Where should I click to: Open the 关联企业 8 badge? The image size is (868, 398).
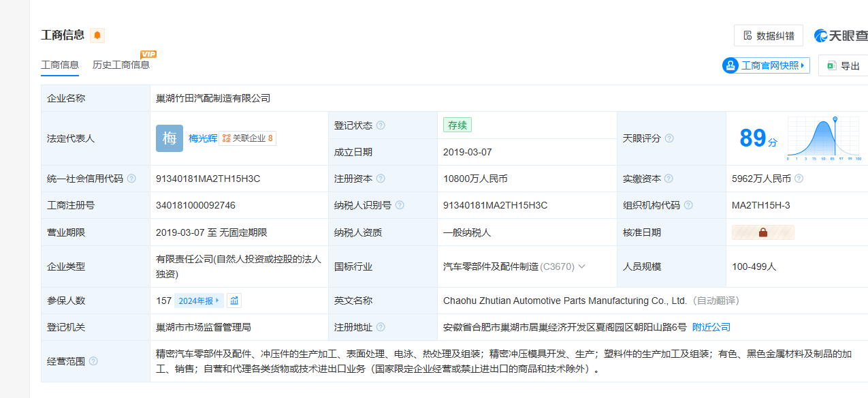pyautogui.click(x=248, y=138)
